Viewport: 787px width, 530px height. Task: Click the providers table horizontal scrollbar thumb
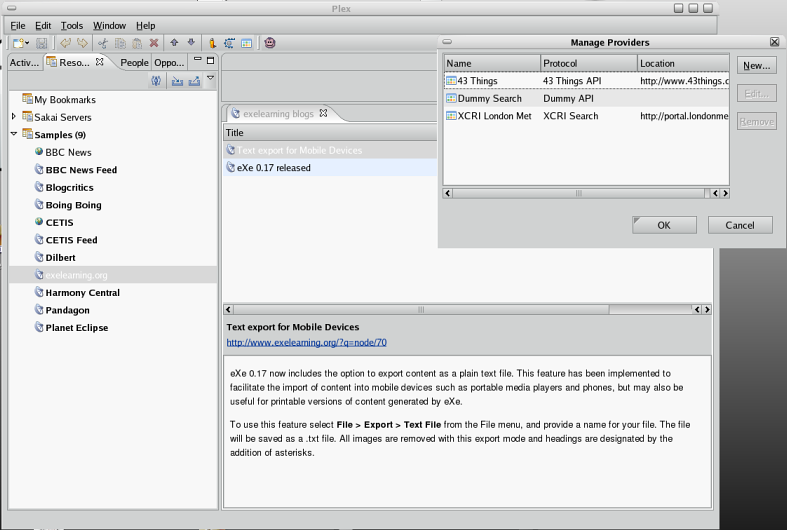pos(579,193)
